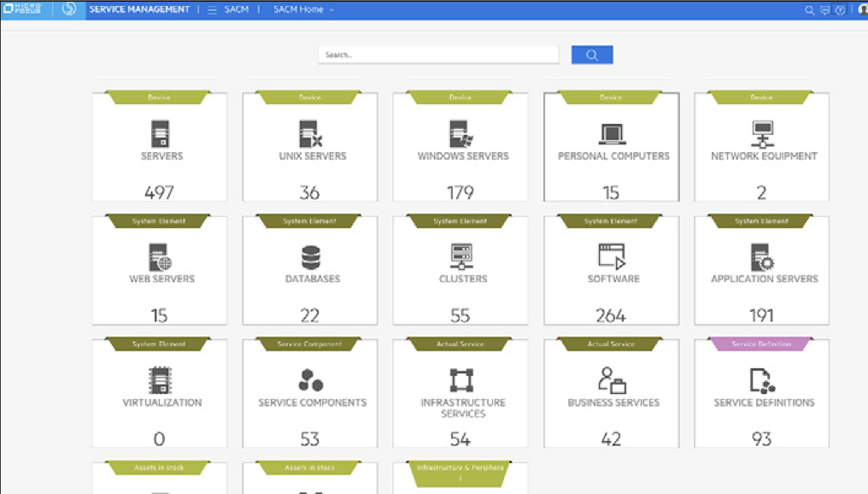The width and height of the screenshot is (868, 494).
Task: Click the SOFTWARE label
Action: pos(614,279)
